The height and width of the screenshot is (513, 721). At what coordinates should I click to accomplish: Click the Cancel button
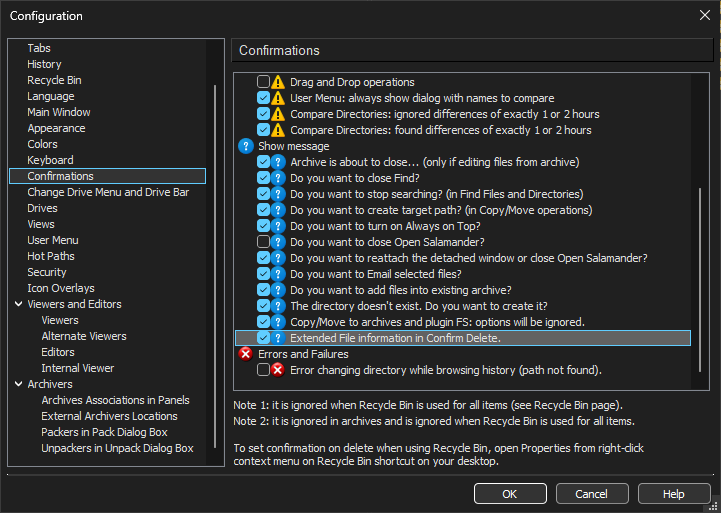coord(592,494)
